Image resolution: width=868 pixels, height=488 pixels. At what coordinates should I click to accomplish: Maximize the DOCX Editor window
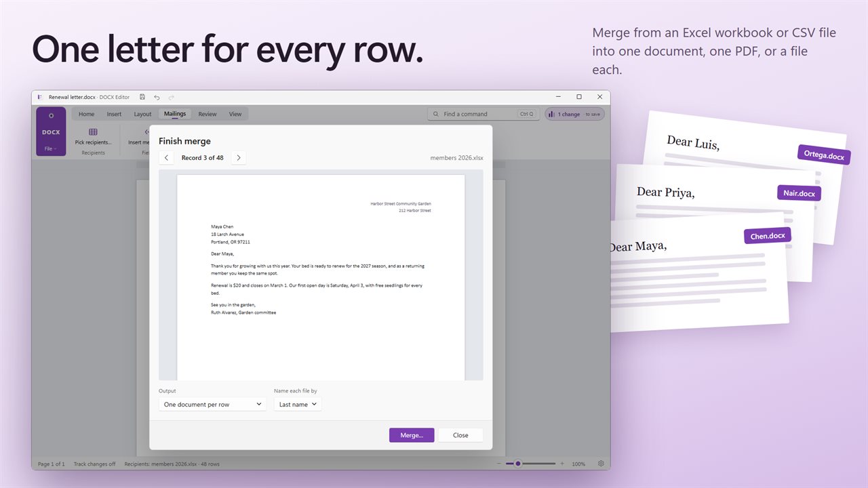(x=579, y=97)
